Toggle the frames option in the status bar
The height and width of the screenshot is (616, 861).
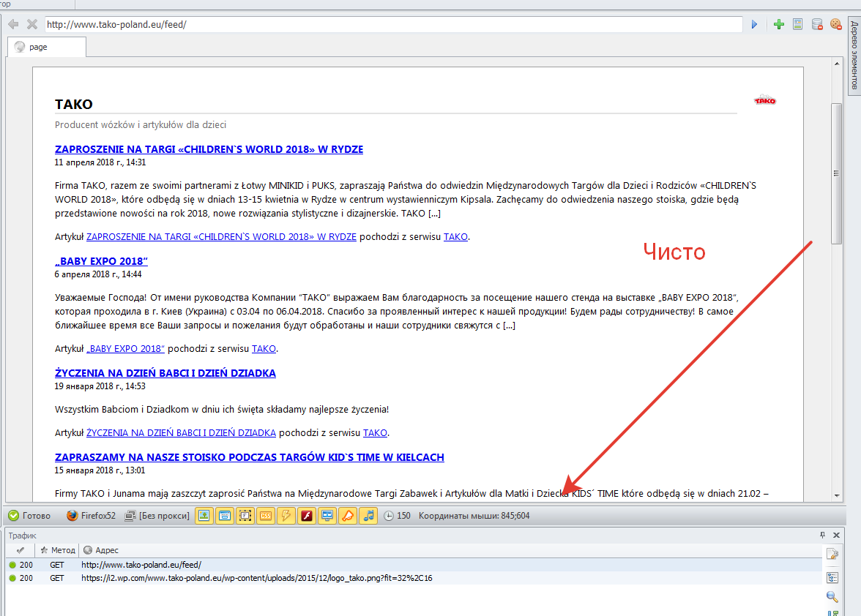tap(245, 516)
